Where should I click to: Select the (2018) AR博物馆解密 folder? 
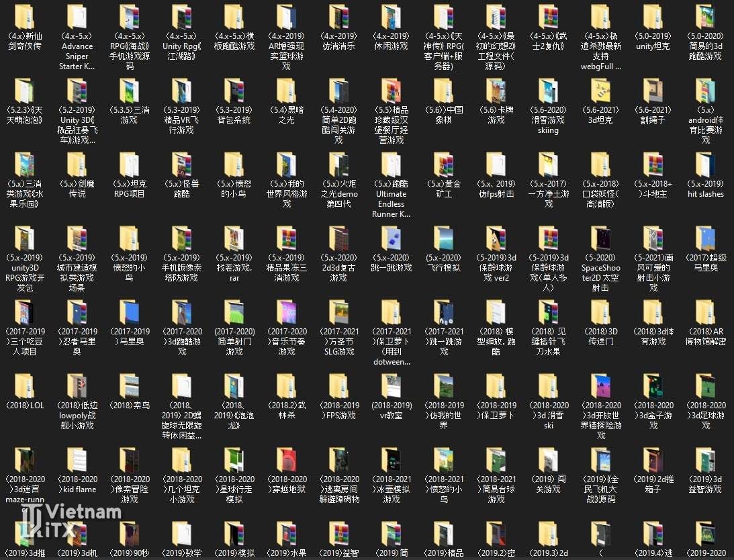[x=705, y=313]
